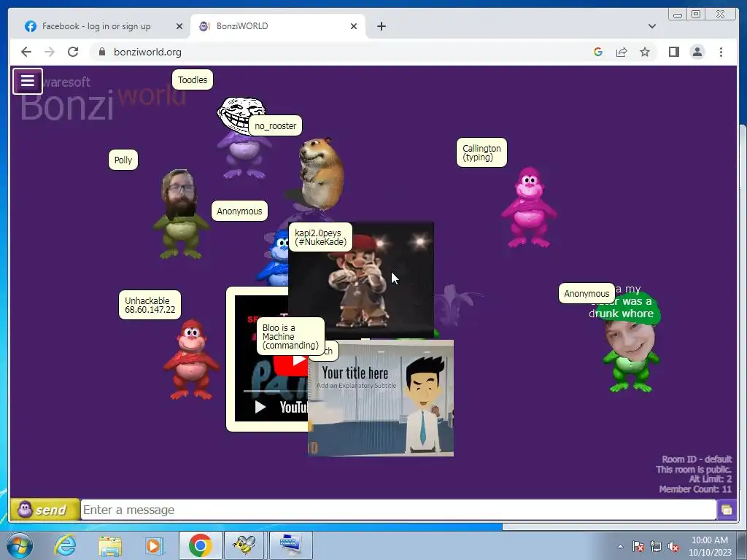The width and height of the screenshot is (747, 560).
Task: Open the clock showing 10:00 AM
Action: tap(710, 546)
